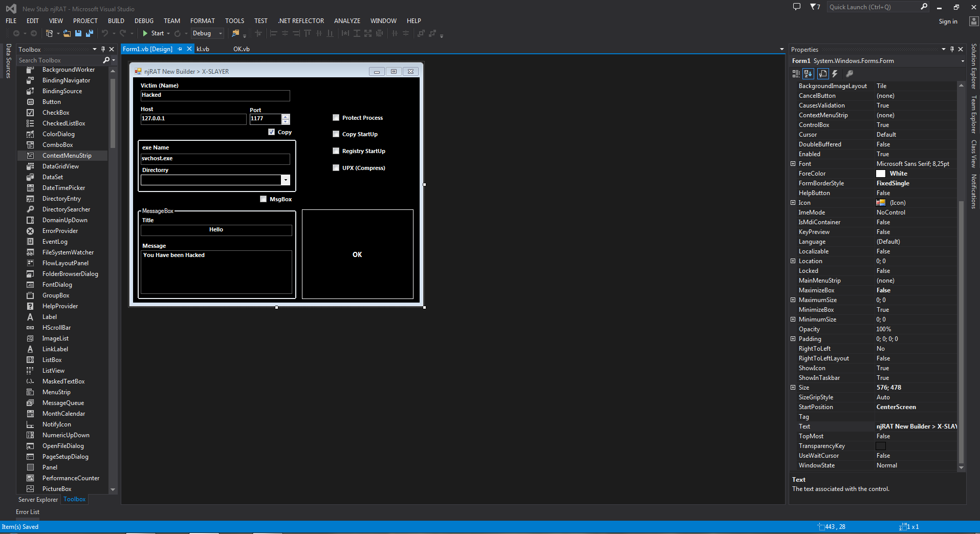980x534 pixels.
Task: Toggle the UPX (Compress) checkbox
Action: pyautogui.click(x=336, y=168)
